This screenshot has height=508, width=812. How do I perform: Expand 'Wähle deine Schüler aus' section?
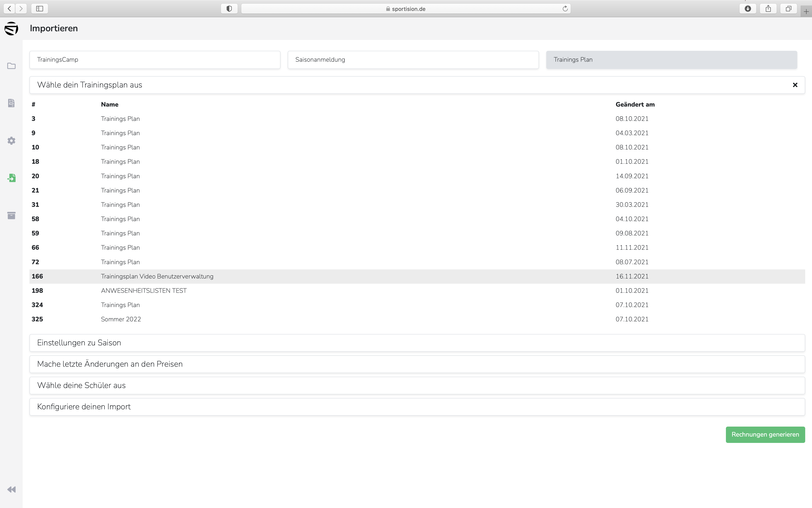point(417,385)
